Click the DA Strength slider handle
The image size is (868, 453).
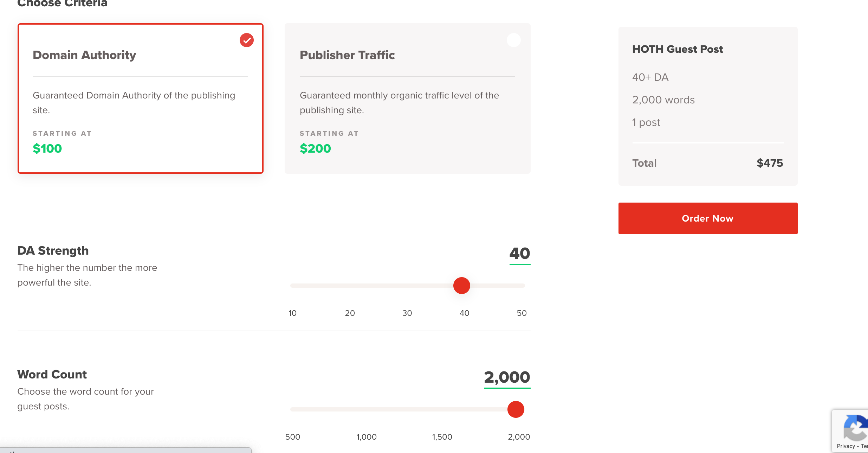click(461, 286)
